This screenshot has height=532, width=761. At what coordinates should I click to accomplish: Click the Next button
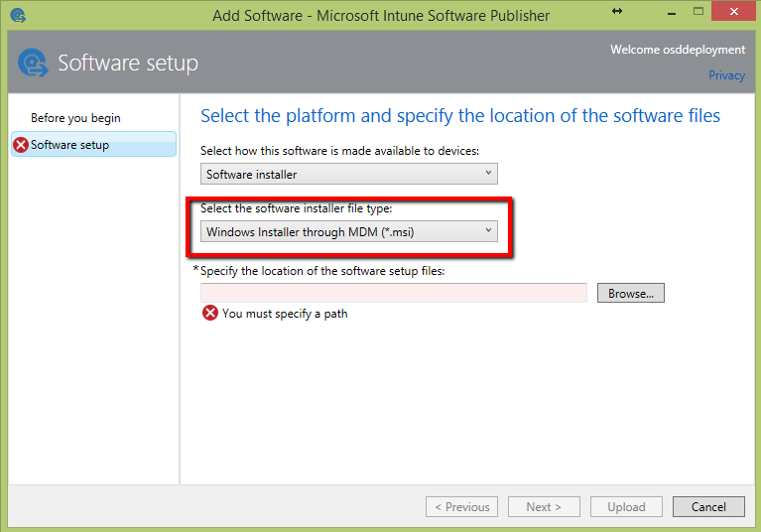point(544,506)
